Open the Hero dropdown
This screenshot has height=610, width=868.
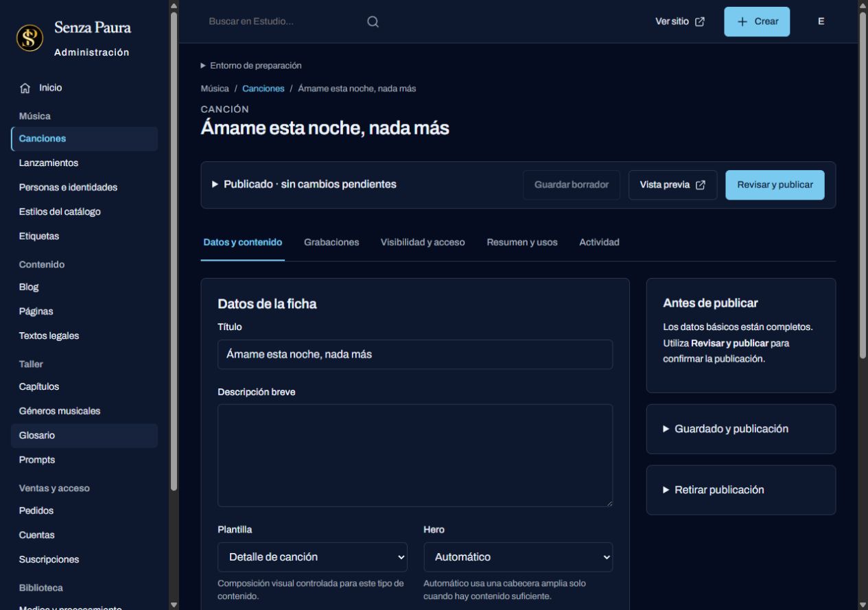coord(518,557)
